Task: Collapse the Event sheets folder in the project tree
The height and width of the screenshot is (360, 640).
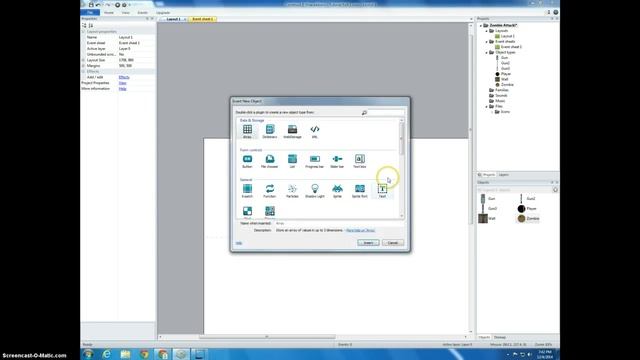Action: tap(487, 42)
